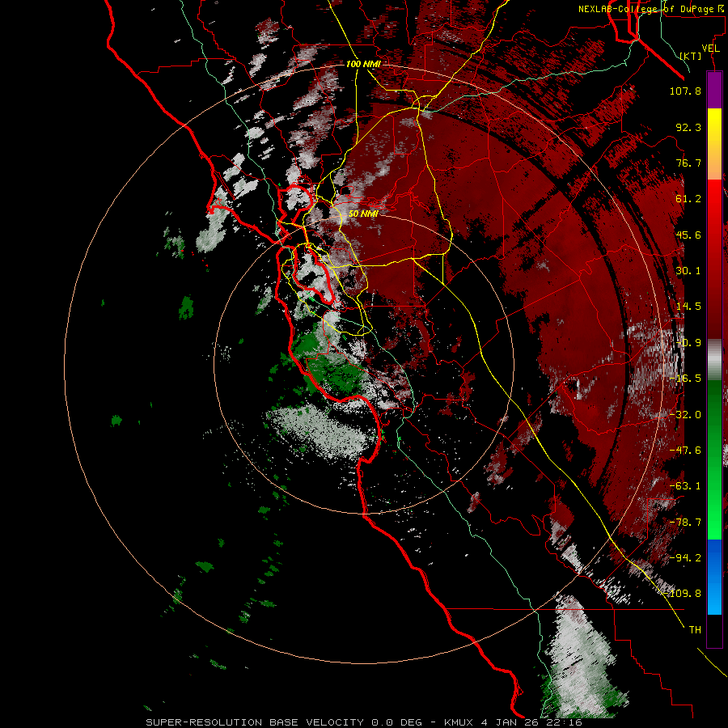Click the -0.9 scale value
Image resolution: width=728 pixels, height=728 pixels.
(688, 343)
